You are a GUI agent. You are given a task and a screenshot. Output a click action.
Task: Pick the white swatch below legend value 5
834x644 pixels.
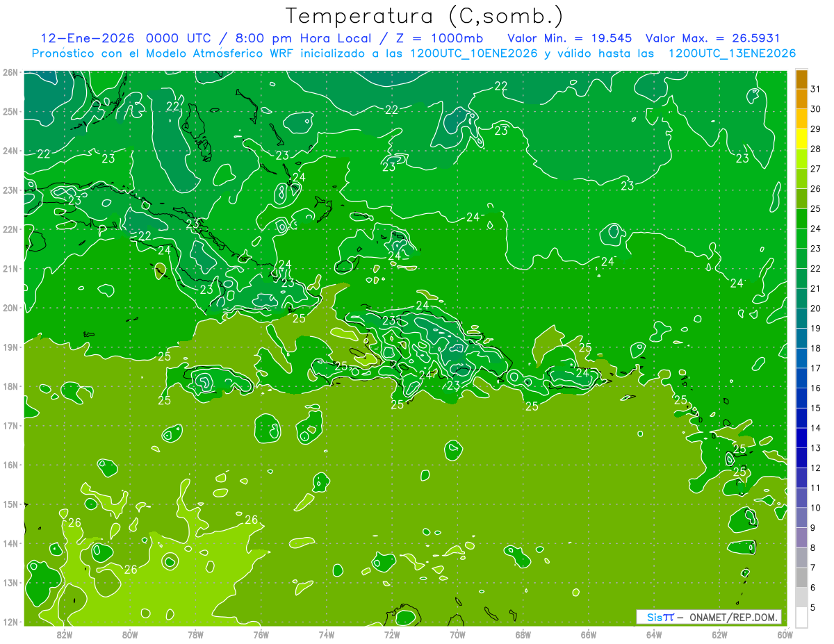pos(801,617)
